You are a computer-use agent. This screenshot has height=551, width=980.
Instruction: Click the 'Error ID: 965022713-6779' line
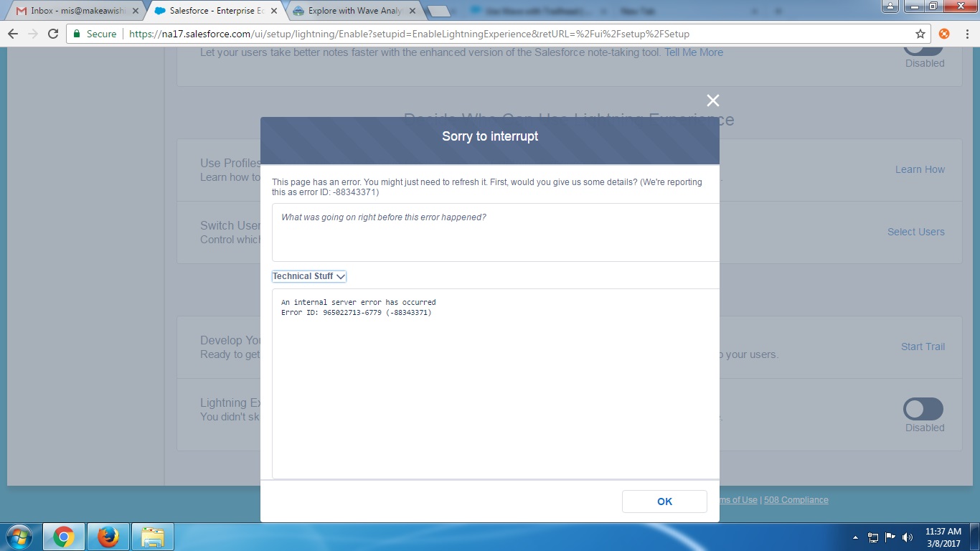[357, 313]
